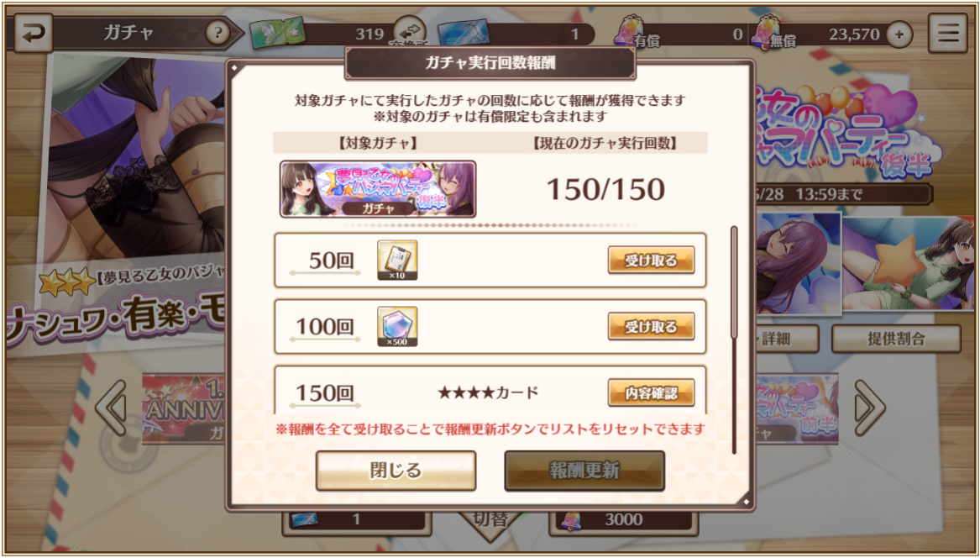
Task: Check 150回 card contents via 内容確認
Action: (x=652, y=392)
